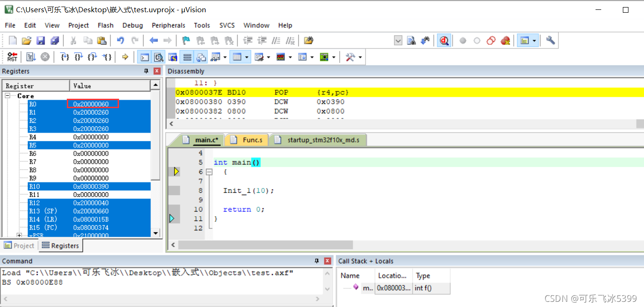This screenshot has width=644, height=307.
Task: Open the Serial Windows dropdown arrow
Action: tap(268, 57)
